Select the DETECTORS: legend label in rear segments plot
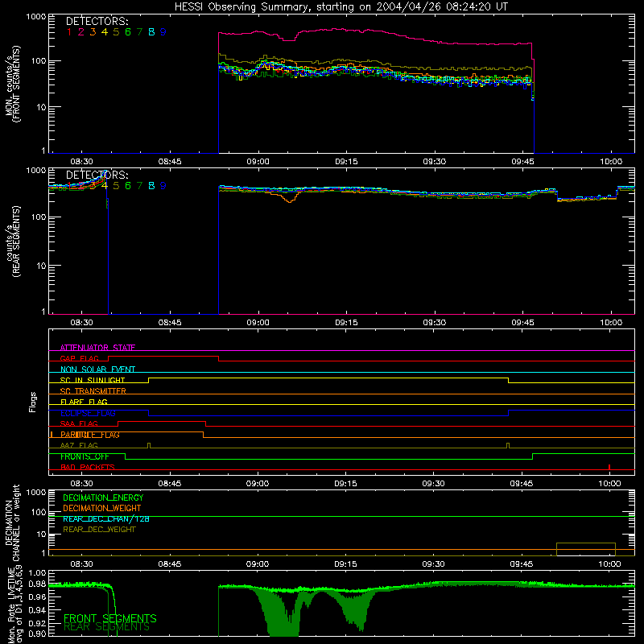This screenshot has height=644, width=644. [x=97, y=175]
